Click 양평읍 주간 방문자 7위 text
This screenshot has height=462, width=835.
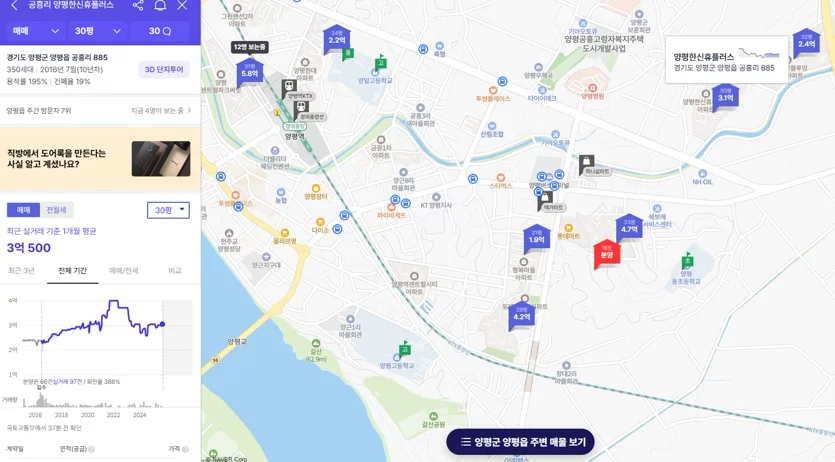39,111
